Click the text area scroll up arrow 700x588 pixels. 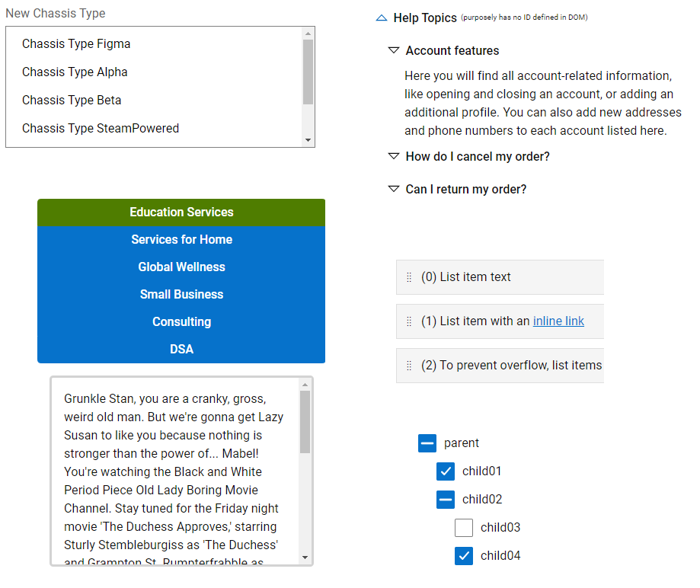pyautogui.click(x=305, y=385)
